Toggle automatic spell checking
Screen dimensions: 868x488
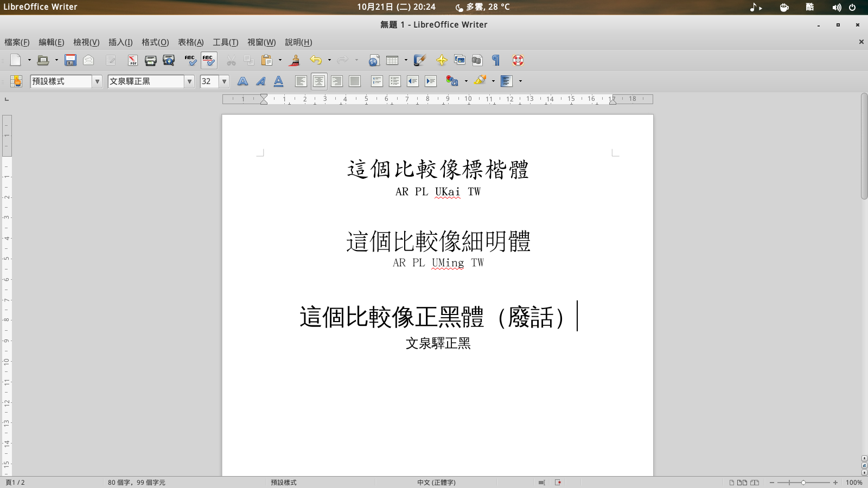[x=209, y=60]
